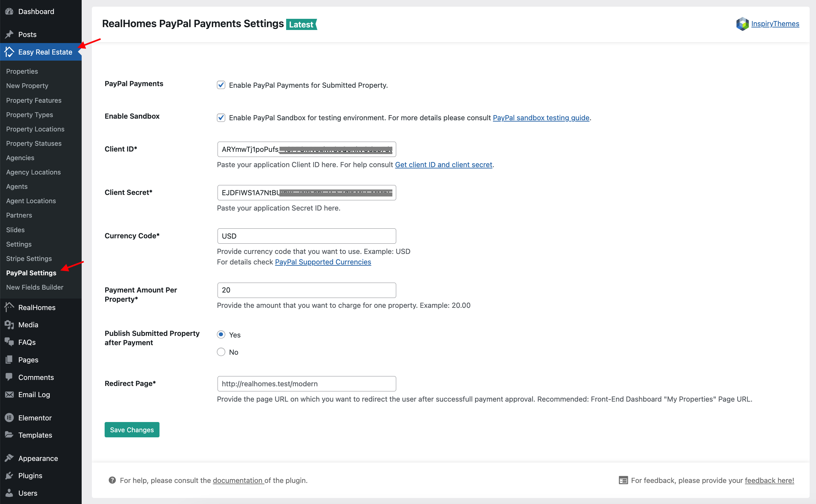
Task: Click the FAQs speech bubbles icon
Action: coord(9,342)
